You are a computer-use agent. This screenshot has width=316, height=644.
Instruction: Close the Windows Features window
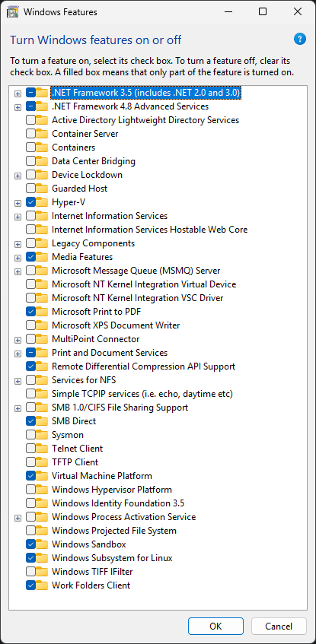coord(298,11)
